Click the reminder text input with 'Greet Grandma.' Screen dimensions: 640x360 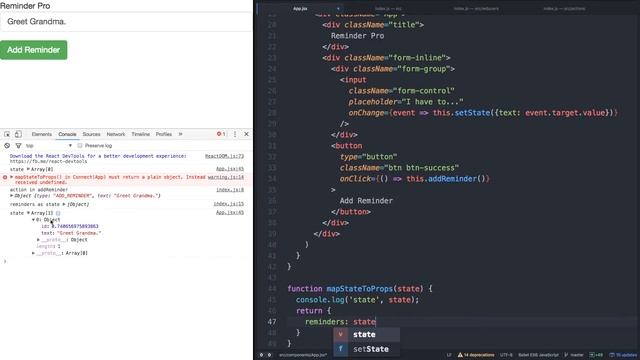pos(126,22)
